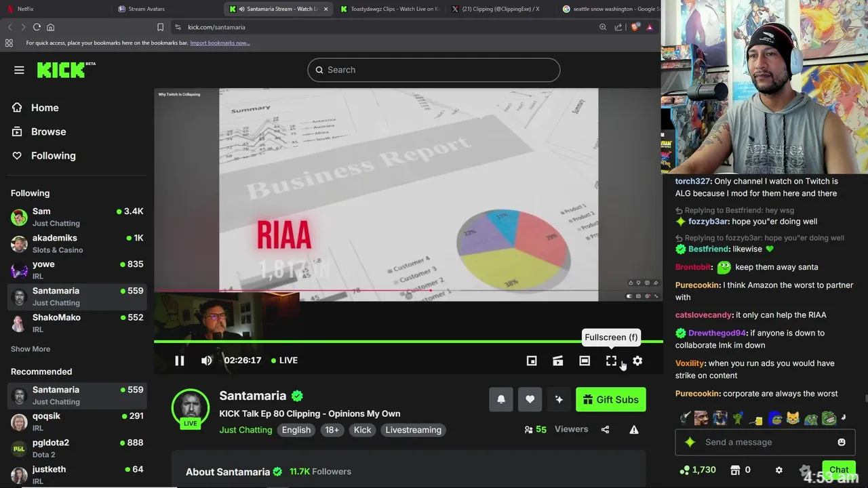Click Santamaria's live avatar
The image size is (868, 488).
(191, 408)
